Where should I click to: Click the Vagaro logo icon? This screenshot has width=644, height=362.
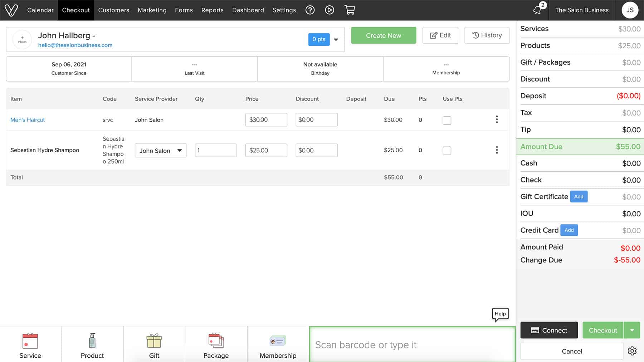pos(11,10)
